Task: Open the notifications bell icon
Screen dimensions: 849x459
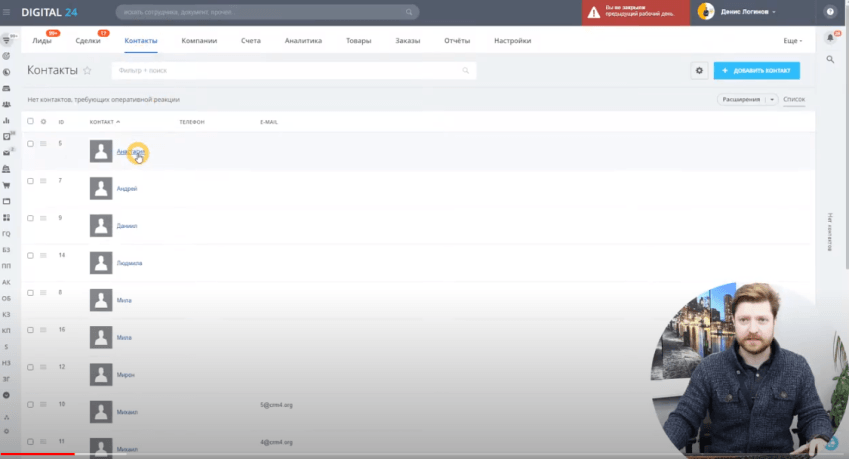Action: coord(830,37)
